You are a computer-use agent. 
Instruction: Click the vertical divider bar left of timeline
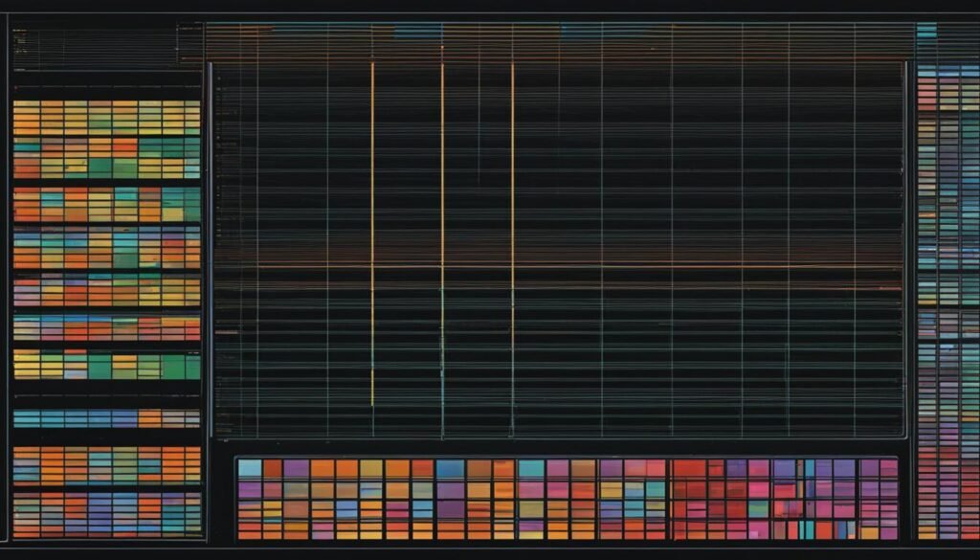coord(210,249)
